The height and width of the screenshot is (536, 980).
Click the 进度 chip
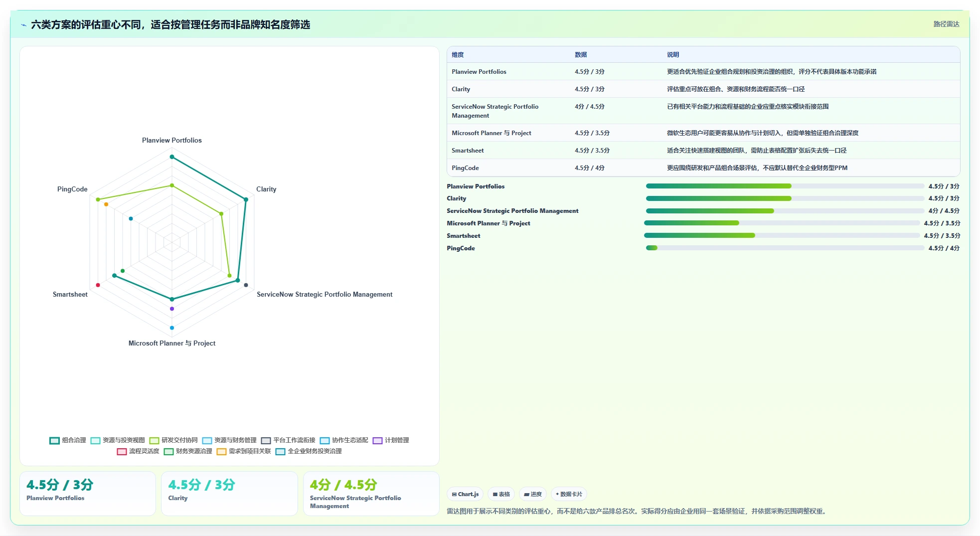tap(533, 494)
